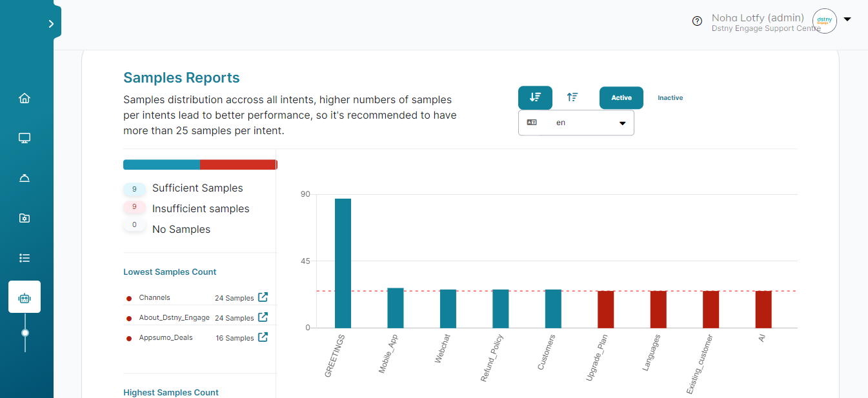
Task: Select the list icon in the sidebar
Action: tap(25, 257)
